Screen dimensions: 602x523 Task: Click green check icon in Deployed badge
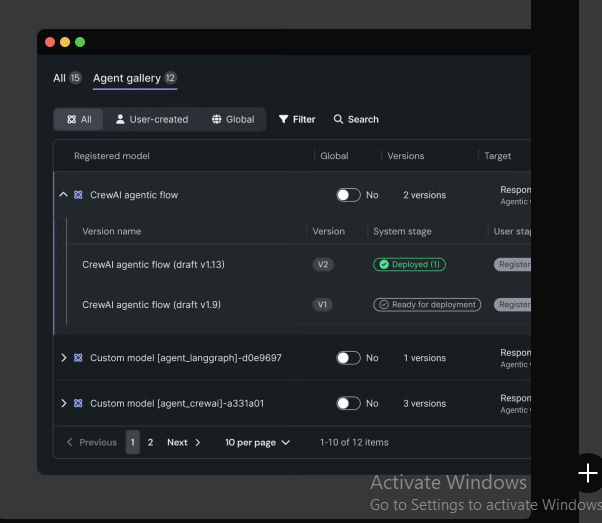click(384, 264)
